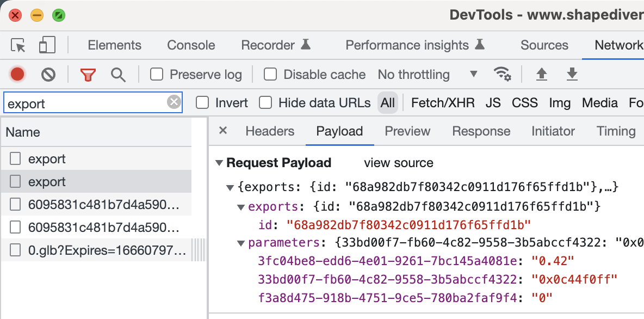
Task: Filter requests by Fetch/XHR
Action: click(442, 103)
